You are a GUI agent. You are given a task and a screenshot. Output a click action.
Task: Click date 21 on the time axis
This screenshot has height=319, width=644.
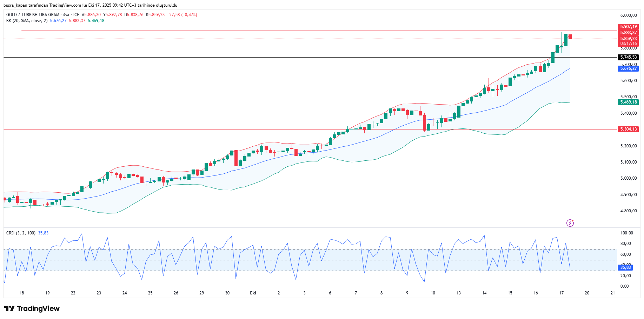(612, 293)
